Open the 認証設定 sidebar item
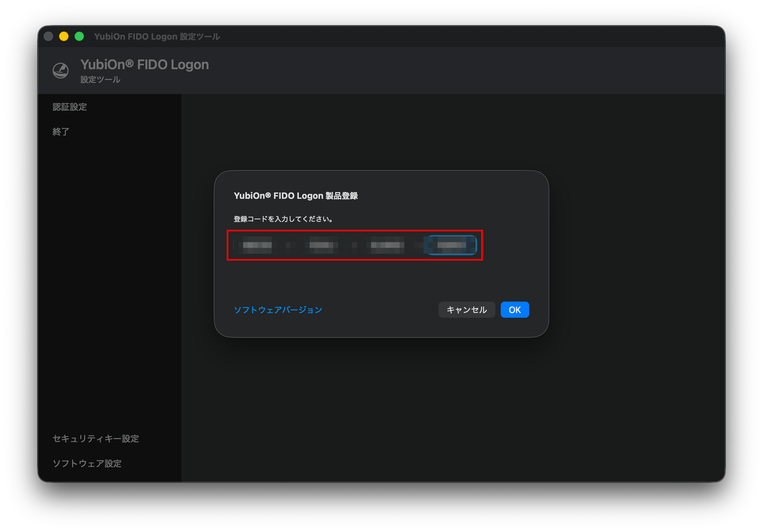 pos(70,107)
